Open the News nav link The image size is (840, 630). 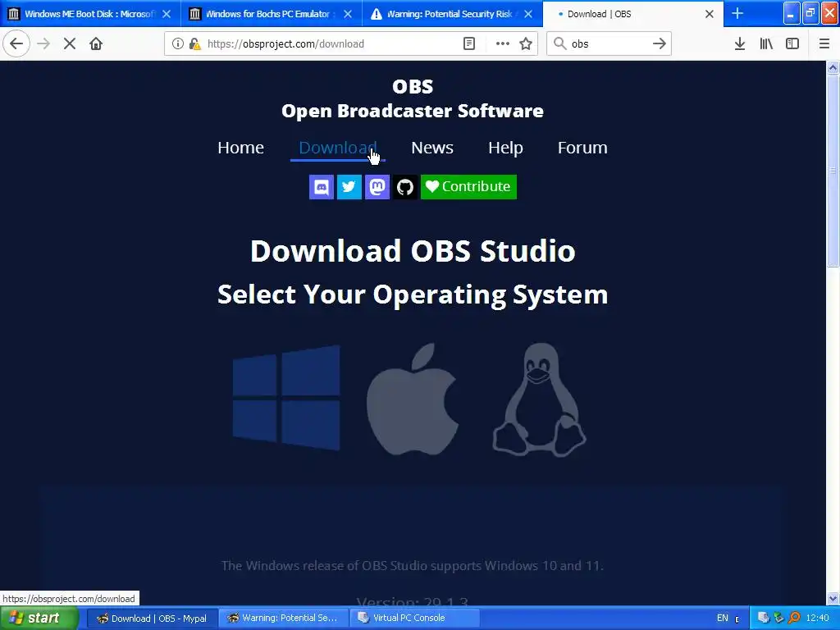click(432, 148)
